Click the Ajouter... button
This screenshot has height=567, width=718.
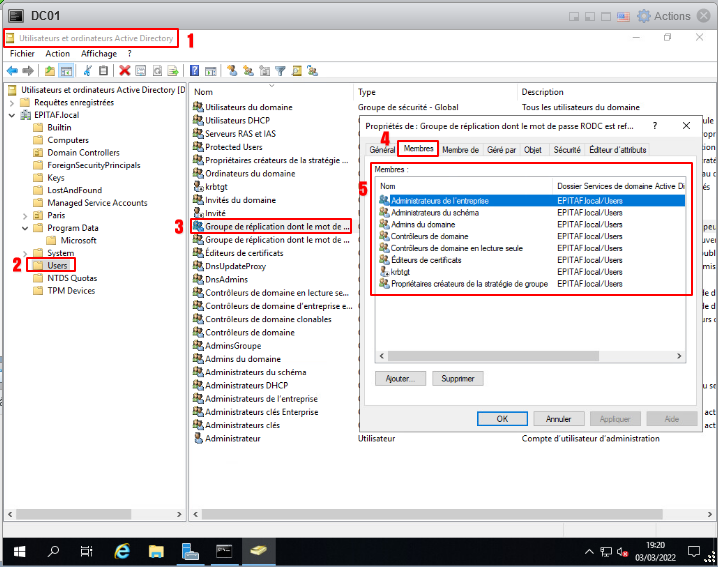(x=400, y=379)
